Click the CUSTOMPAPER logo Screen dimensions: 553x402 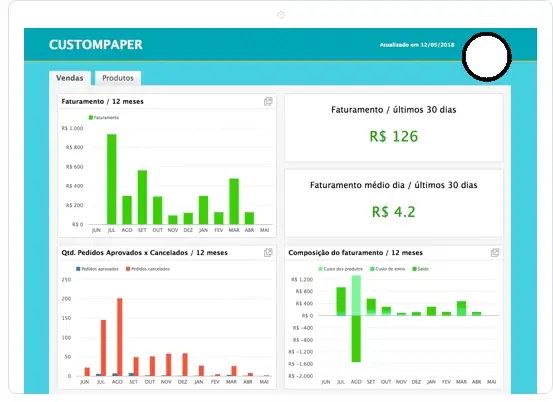pos(96,45)
